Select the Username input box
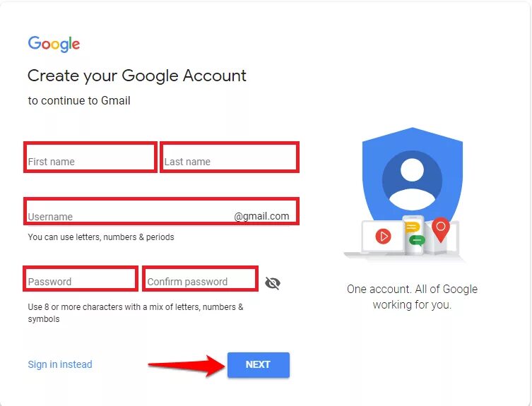This screenshot has width=532, height=406. pos(162,211)
